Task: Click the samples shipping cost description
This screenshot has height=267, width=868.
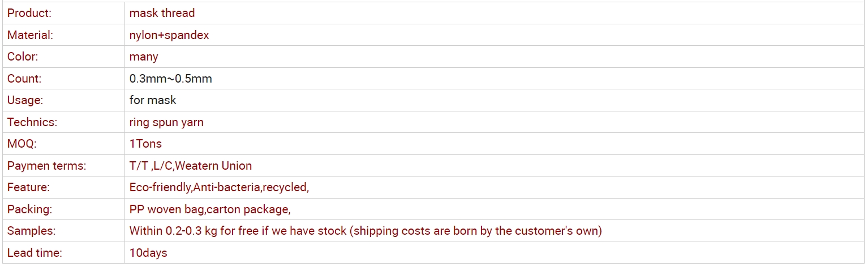Action: (x=366, y=231)
